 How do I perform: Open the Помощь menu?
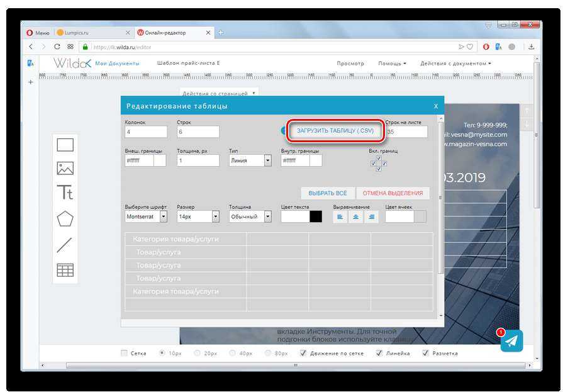point(392,64)
